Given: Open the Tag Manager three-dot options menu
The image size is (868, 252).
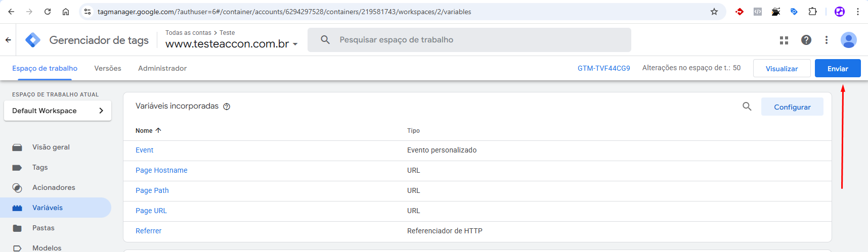Looking at the screenshot, I should pos(827,40).
